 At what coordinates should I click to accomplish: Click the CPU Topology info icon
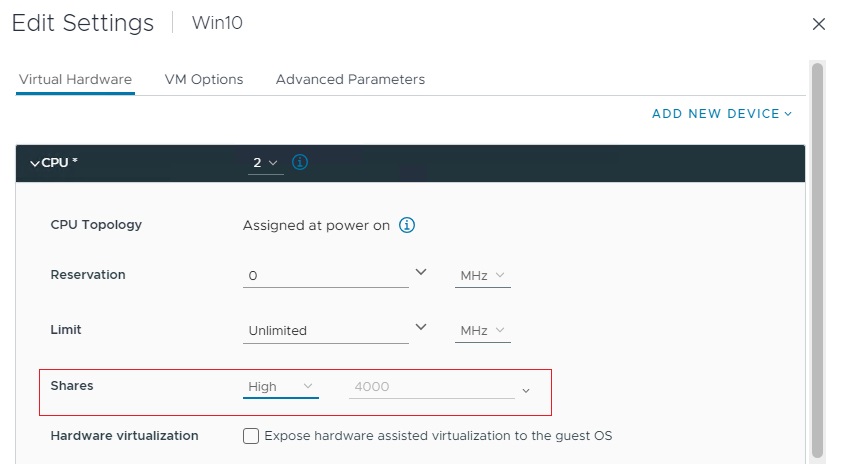tap(407, 225)
